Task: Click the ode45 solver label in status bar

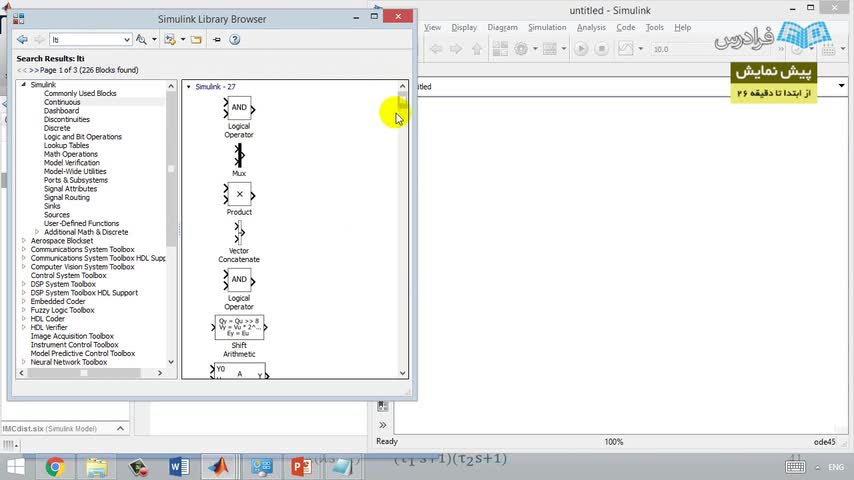Action: (824, 442)
